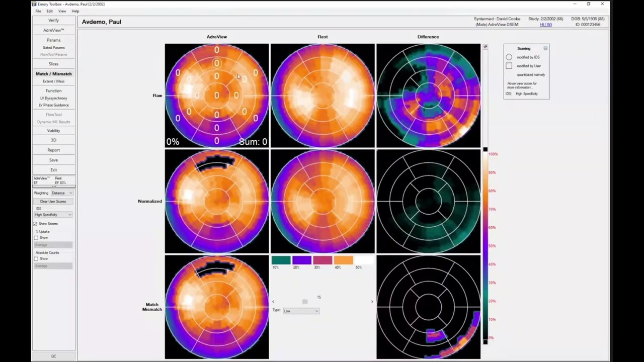Open the Edit menu
Viewport: 644px width, 362px height.
coord(49,11)
